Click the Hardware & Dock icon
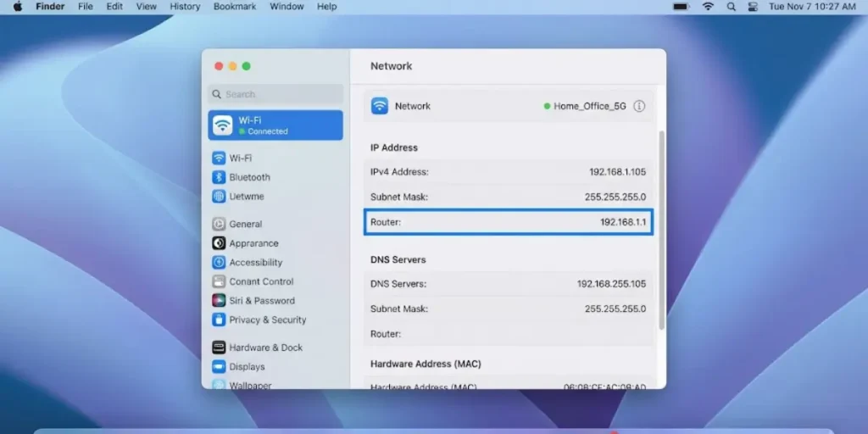The image size is (868, 434). point(219,348)
